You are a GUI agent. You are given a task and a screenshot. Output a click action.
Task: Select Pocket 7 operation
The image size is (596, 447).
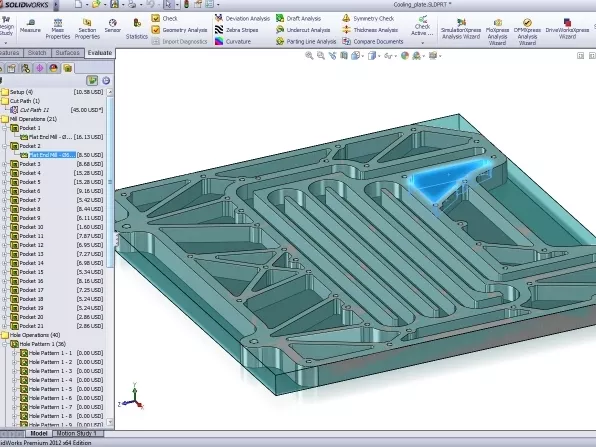point(30,200)
